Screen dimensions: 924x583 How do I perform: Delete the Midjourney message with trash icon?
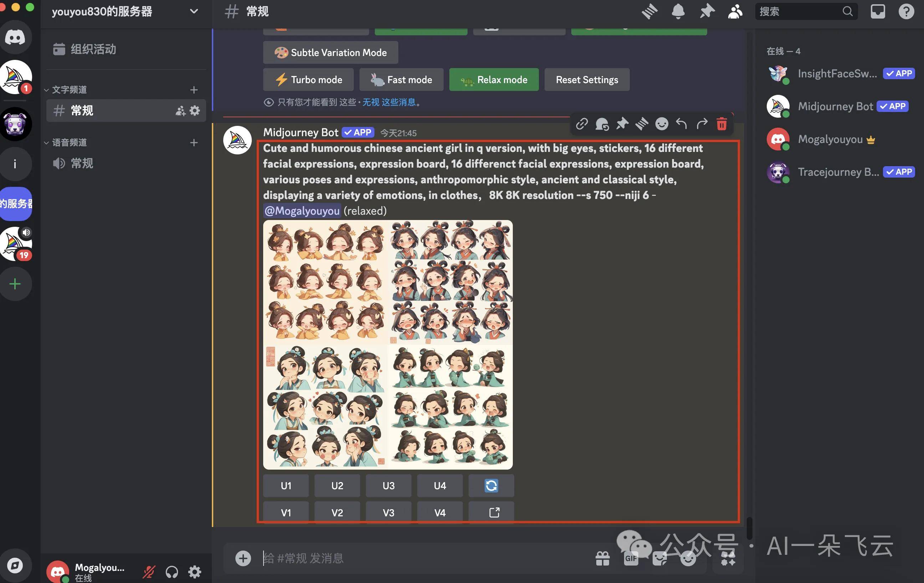[x=722, y=124]
